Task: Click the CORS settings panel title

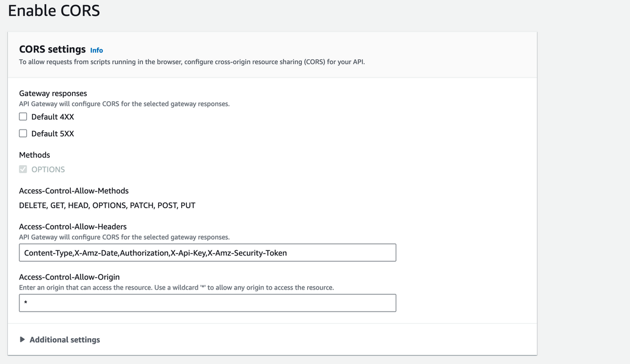Action: click(x=52, y=49)
